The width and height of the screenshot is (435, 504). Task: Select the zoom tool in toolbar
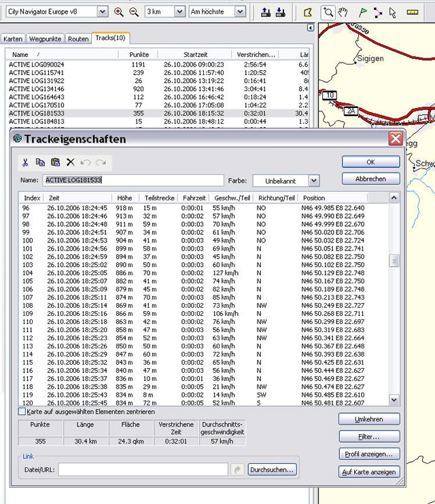tap(328, 12)
